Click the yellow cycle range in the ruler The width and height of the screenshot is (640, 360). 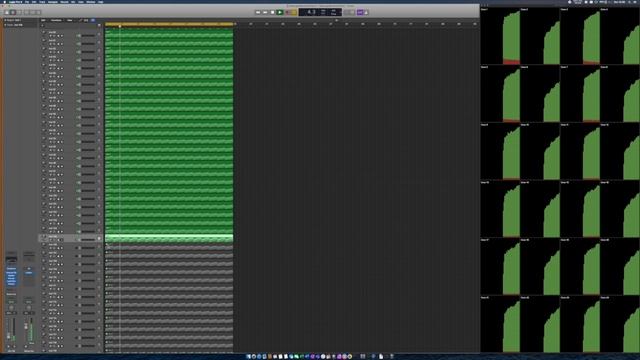tap(169, 24)
